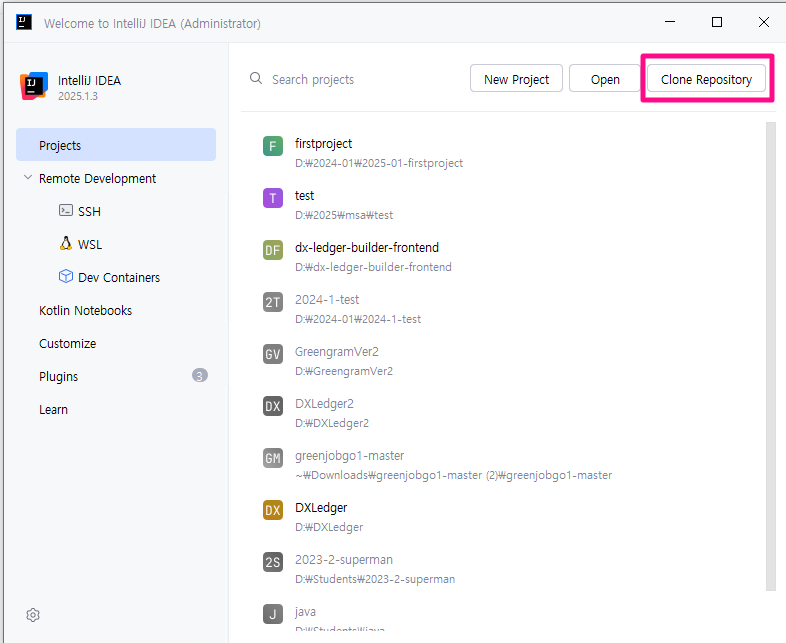
Task: Click the SSH terminal icon
Action: [66, 210]
